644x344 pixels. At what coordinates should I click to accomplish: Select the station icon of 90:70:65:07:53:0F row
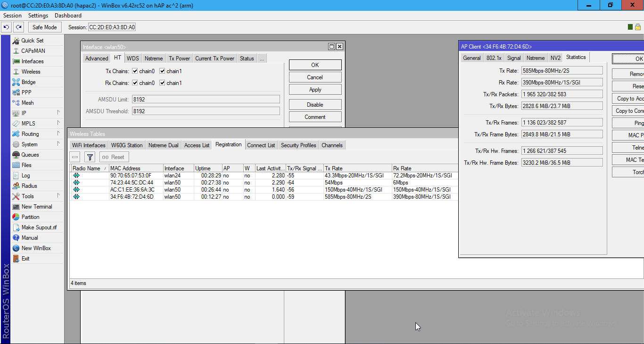coord(76,176)
